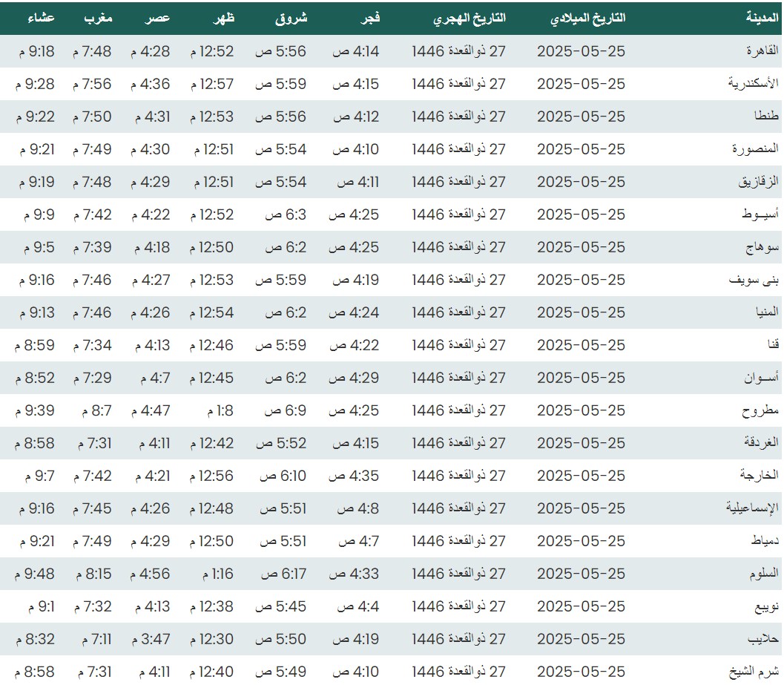Click the ظهر column header
Image resolution: width=784 pixels, height=685 pixels.
click(224, 19)
